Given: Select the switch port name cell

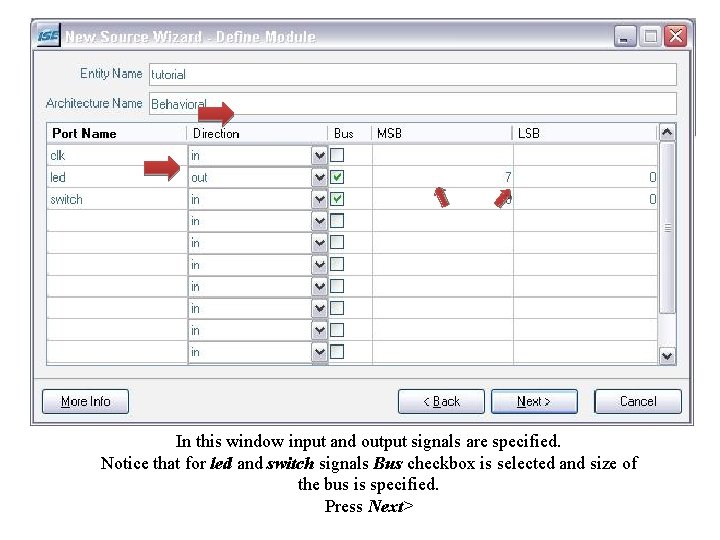Looking at the screenshot, I should (x=117, y=199).
